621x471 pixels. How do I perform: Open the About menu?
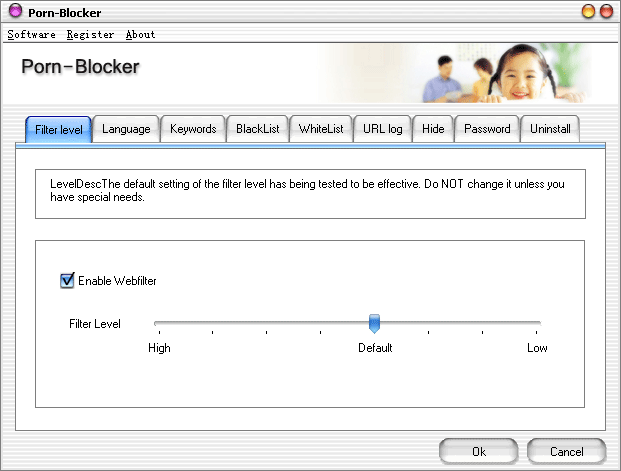(140, 34)
